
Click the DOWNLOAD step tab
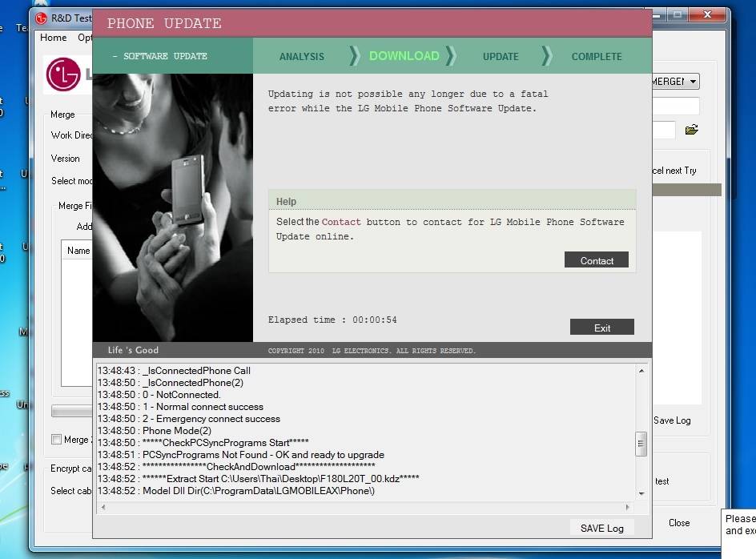pyautogui.click(x=404, y=56)
